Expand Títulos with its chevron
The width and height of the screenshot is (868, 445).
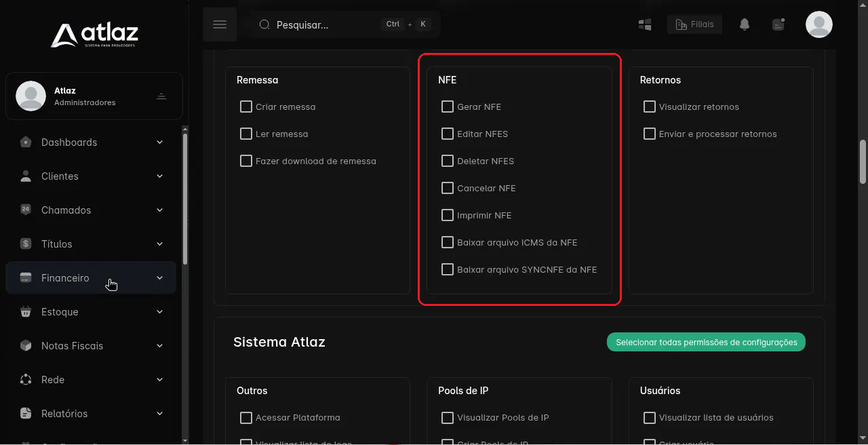coord(160,244)
